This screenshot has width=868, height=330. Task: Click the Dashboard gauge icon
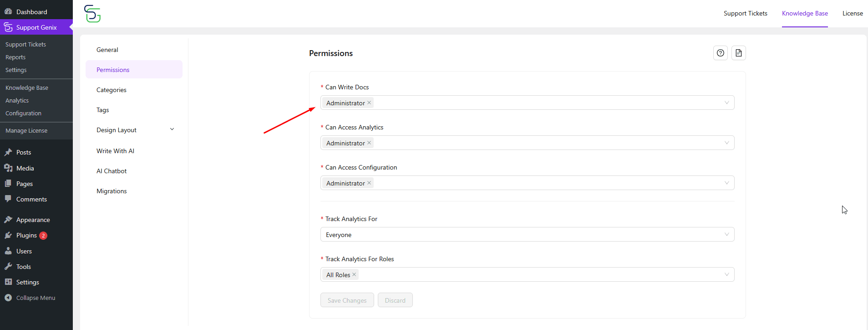(x=8, y=11)
